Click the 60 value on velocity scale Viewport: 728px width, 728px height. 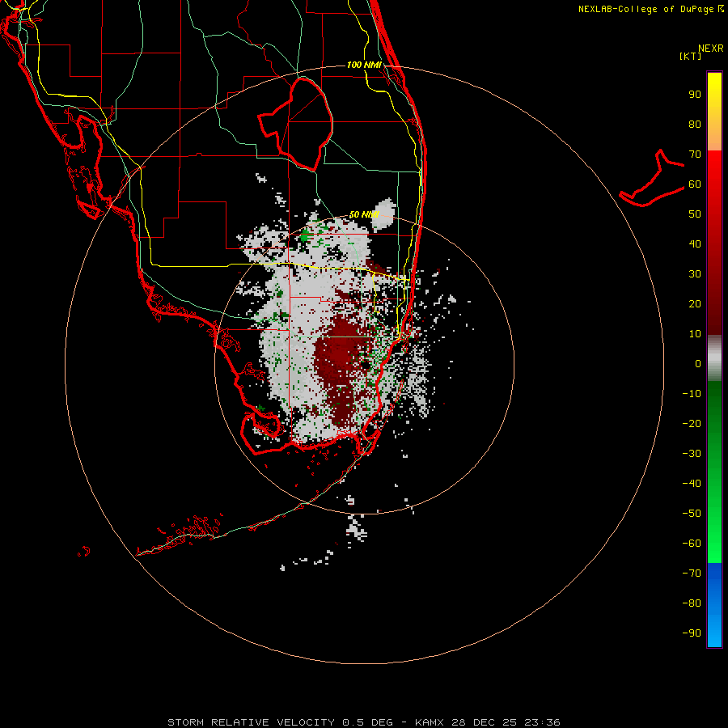[x=695, y=184]
